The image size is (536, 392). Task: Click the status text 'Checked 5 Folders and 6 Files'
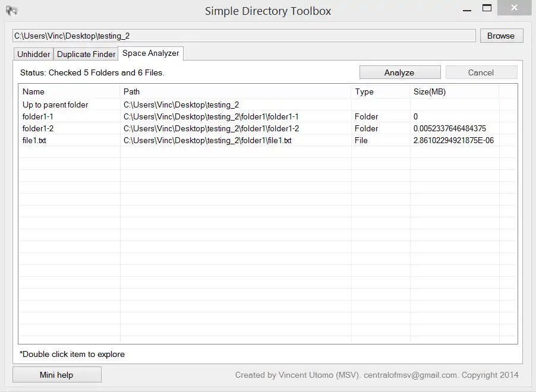click(x=106, y=73)
